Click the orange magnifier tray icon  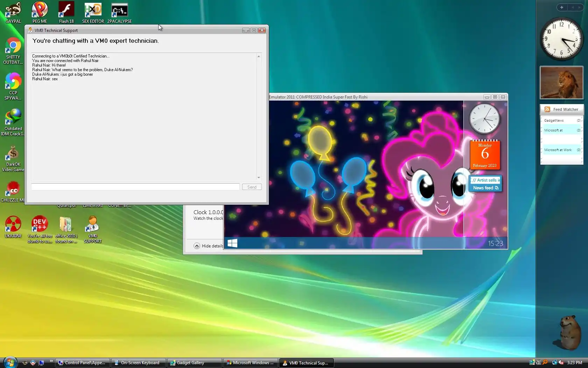(545, 362)
